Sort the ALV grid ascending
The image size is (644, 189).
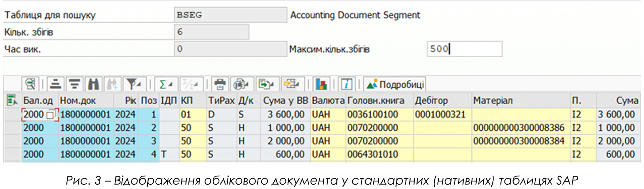click(55, 84)
